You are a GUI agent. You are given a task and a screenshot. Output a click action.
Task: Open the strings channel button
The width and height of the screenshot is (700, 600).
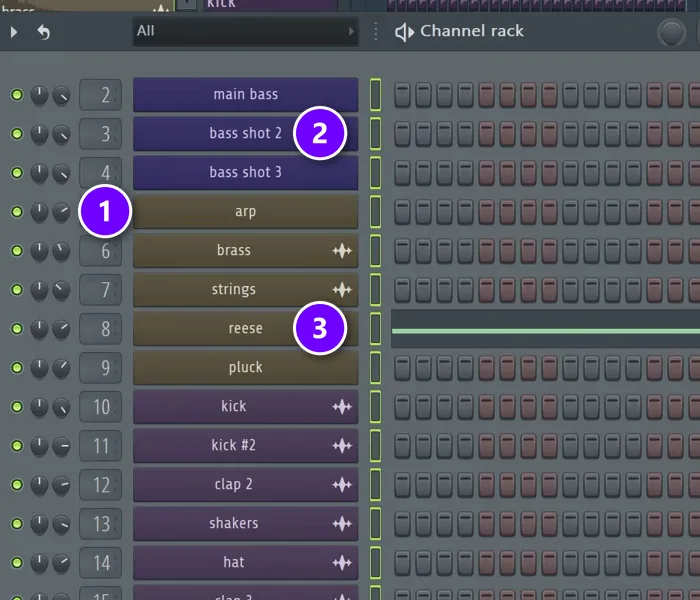(245, 289)
